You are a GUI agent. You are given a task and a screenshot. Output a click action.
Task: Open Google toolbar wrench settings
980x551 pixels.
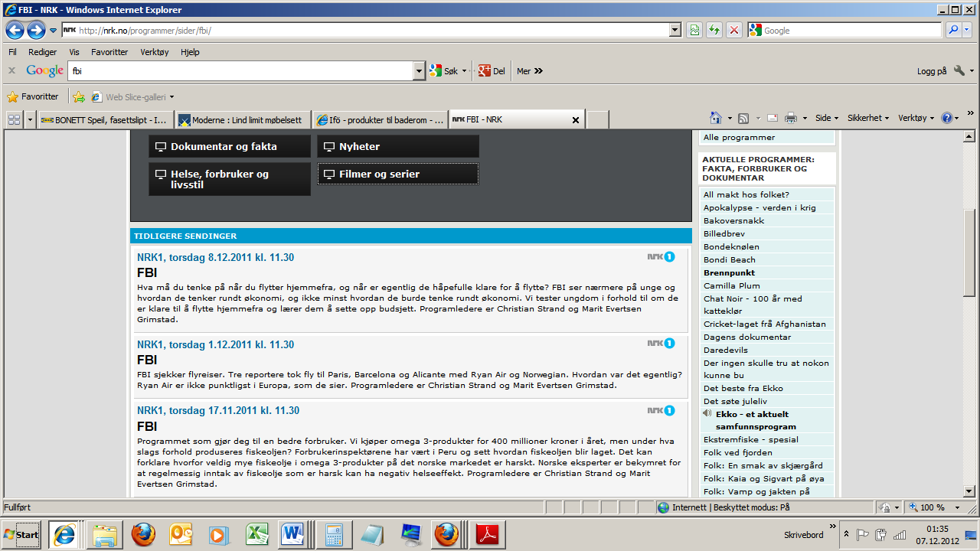pyautogui.click(x=959, y=70)
